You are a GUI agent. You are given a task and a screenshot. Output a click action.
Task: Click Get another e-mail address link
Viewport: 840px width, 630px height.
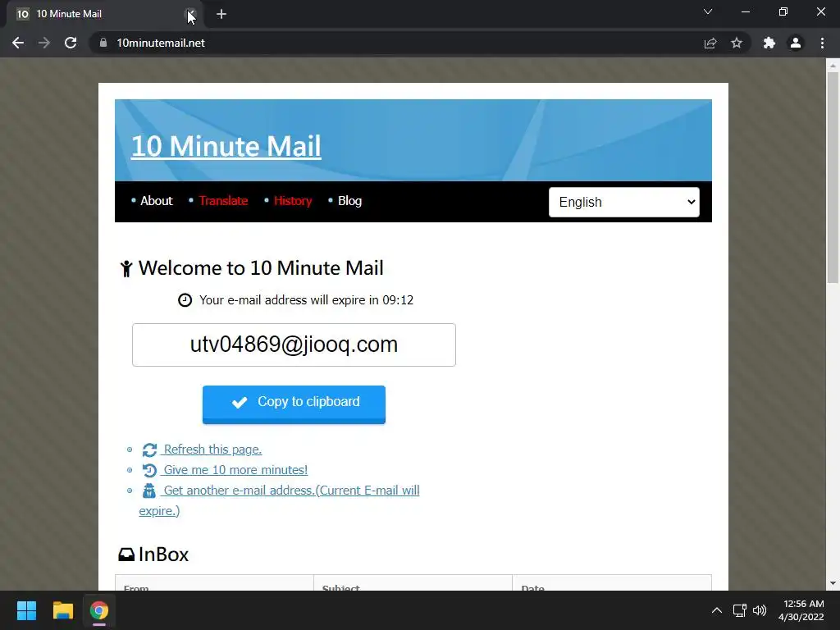pos(279,500)
